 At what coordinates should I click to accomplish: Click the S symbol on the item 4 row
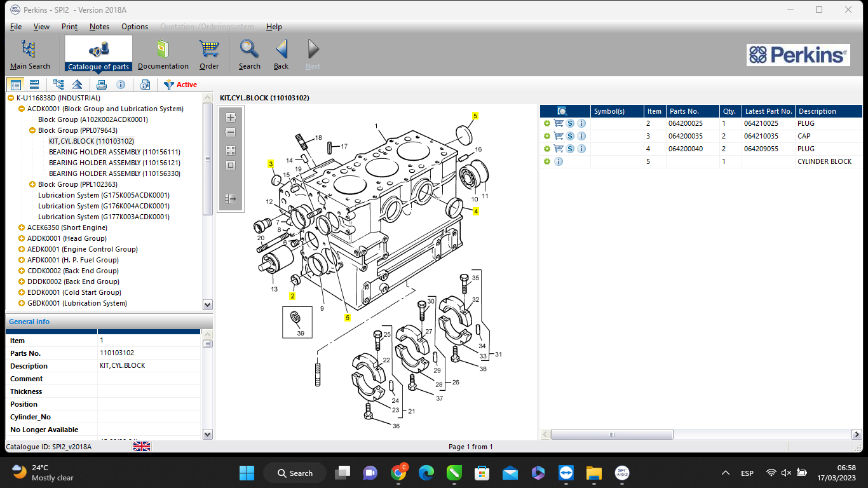(x=570, y=148)
